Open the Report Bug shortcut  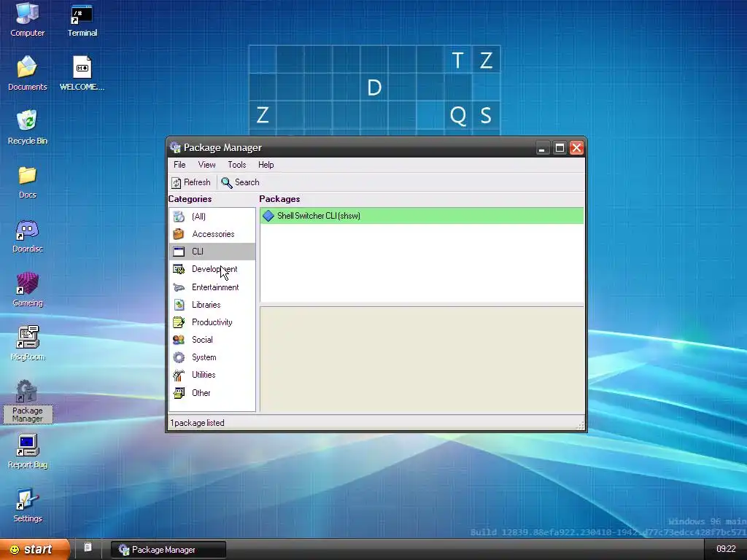[27, 451]
